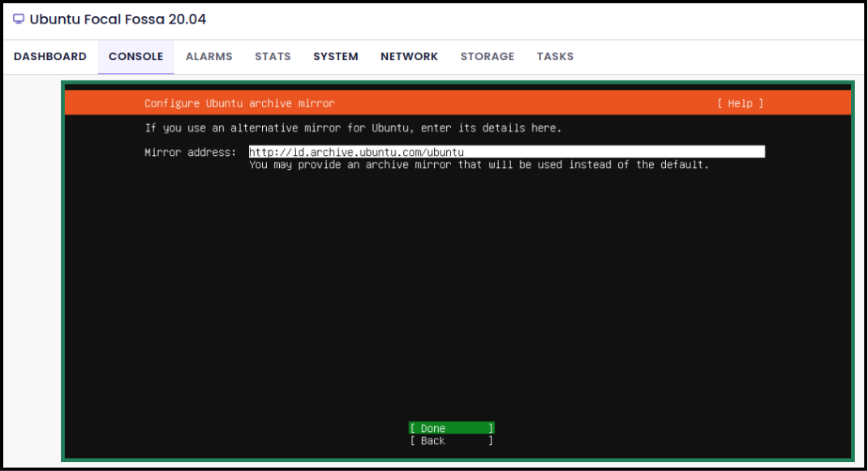Click text 'If you use an alternative mirror'
Screen dimensions: 868x471
(243, 128)
